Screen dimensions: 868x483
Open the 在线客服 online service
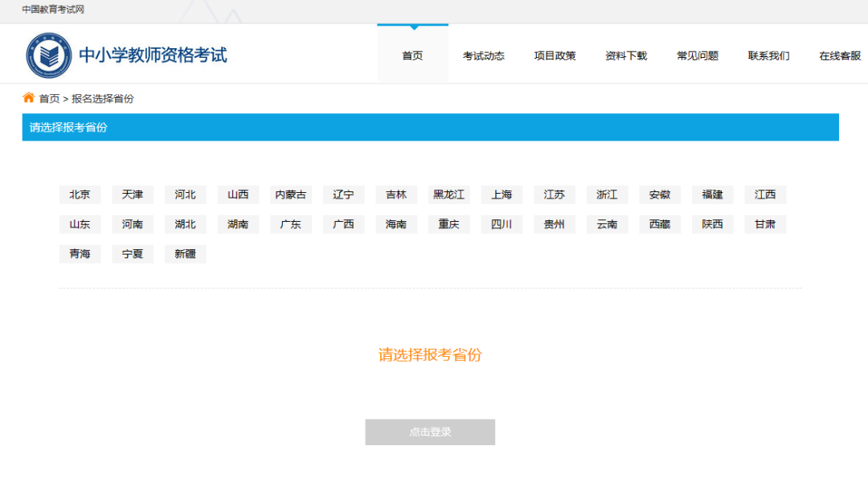click(838, 55)
